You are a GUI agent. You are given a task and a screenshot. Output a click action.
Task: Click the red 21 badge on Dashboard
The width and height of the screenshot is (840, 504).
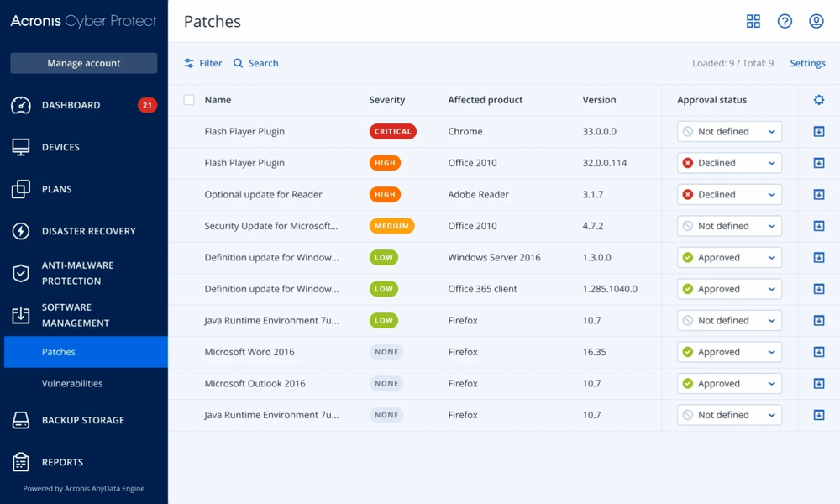click(x=147, y=106)
